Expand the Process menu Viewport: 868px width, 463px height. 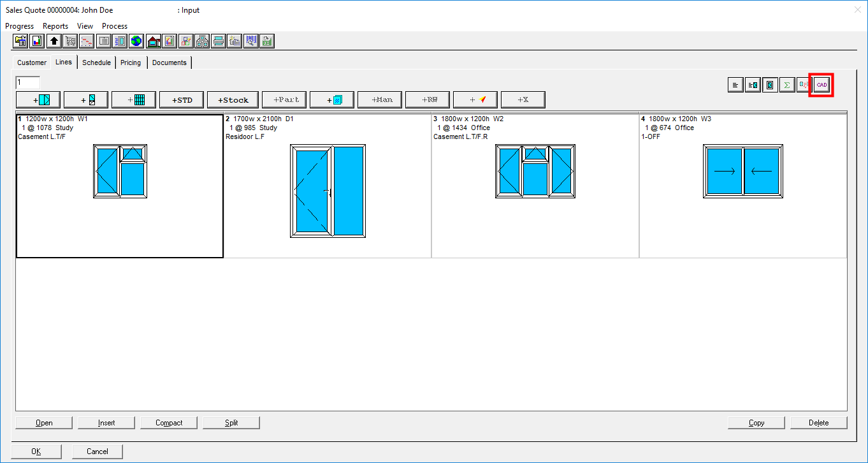tap(115, 26)
